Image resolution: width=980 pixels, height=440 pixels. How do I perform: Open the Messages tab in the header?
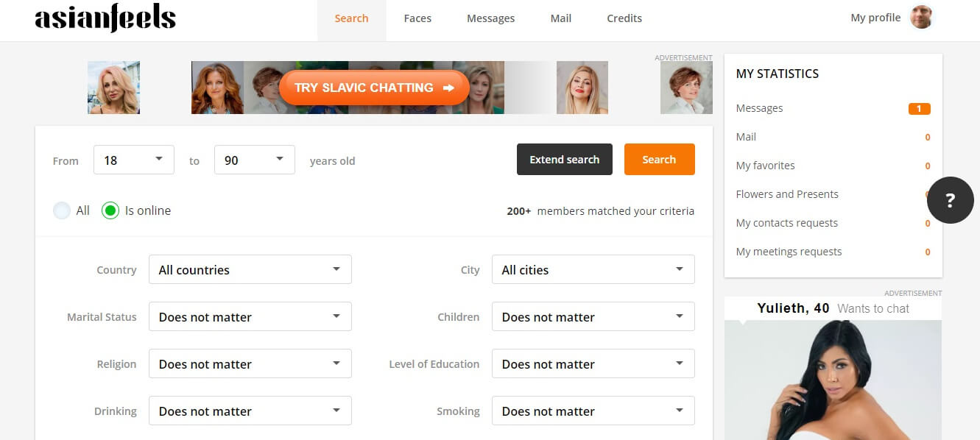[490, 18]
